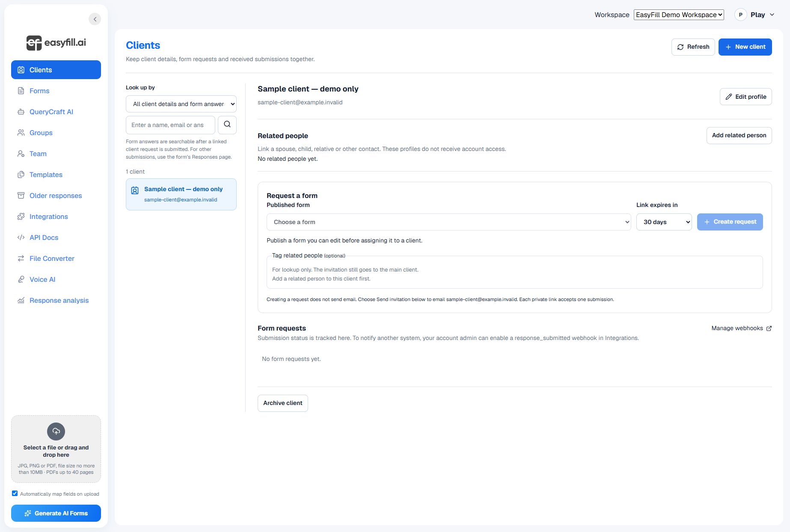Open the Link expires in dropdown
This screenshot has width=790, height=532.
tap(664, 222)
